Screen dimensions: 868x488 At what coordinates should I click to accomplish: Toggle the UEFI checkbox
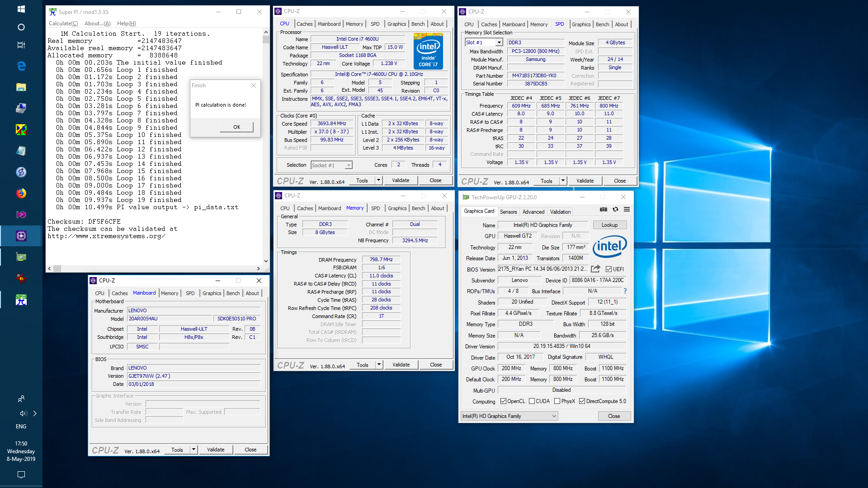point(609,269)
